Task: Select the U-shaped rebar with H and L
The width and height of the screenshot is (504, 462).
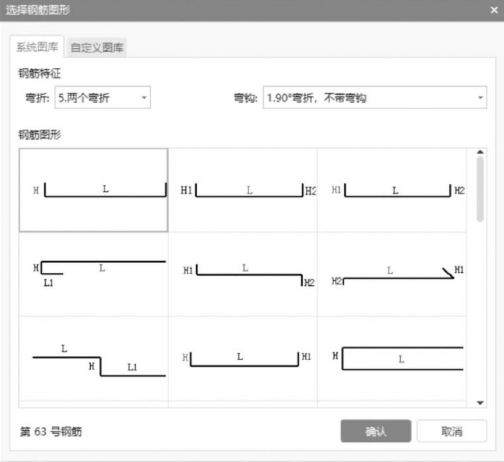Action: [94, 190]
